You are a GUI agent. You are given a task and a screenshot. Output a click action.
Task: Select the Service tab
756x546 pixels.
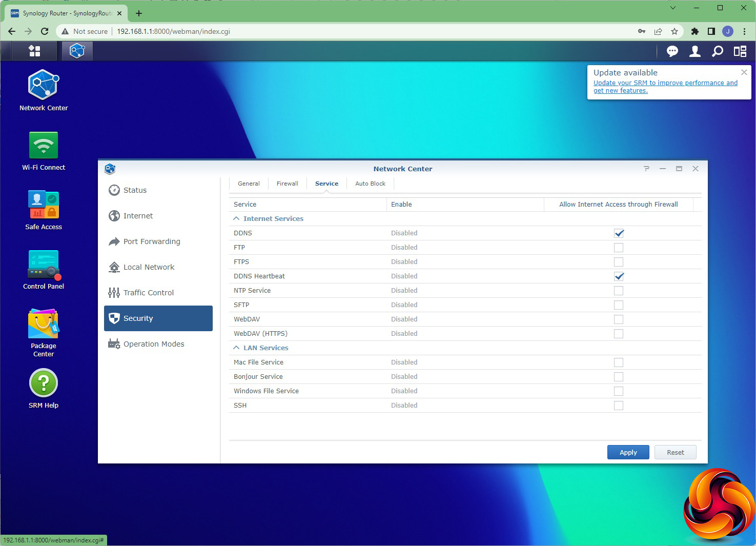click(x=326, y=184)
